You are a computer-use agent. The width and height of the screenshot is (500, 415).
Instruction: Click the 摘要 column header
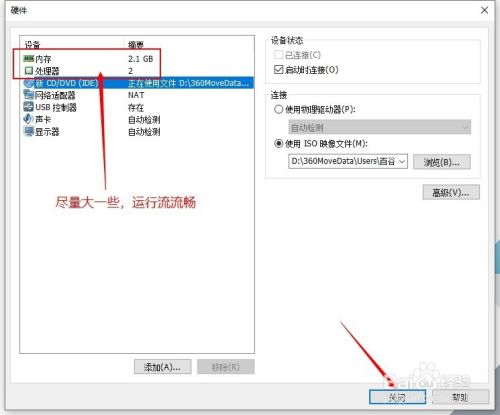click(x=136, y=44)
